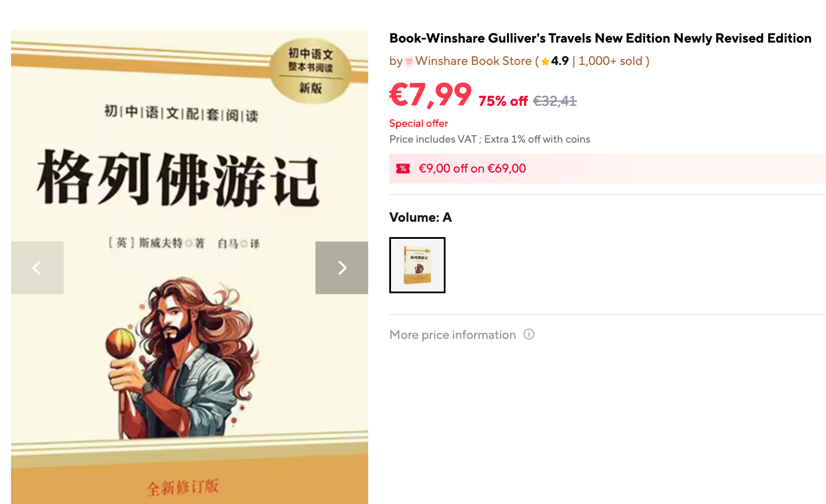Click the main book cover image
The height and width of the screenshot is (504, 826).
click(x=189, y=267)
